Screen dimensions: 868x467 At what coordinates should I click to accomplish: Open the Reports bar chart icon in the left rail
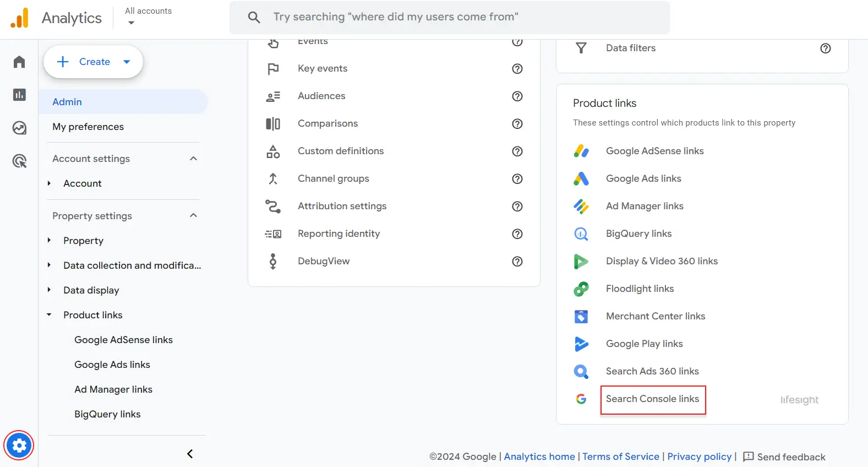pos(19,95)
